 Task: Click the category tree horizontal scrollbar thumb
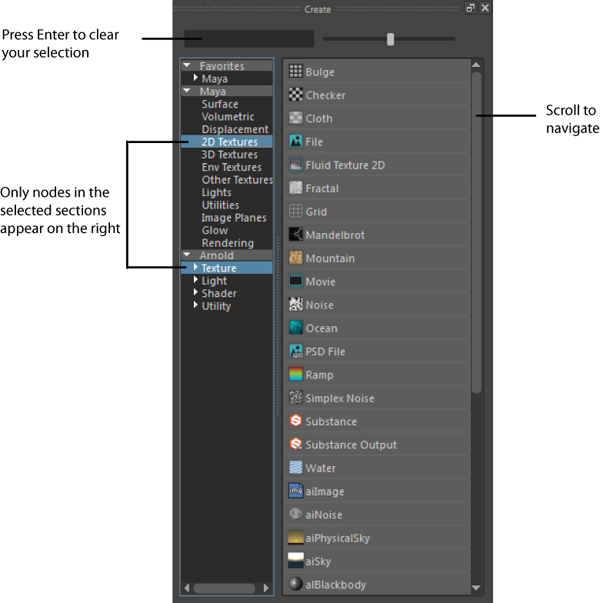point(225,588)
